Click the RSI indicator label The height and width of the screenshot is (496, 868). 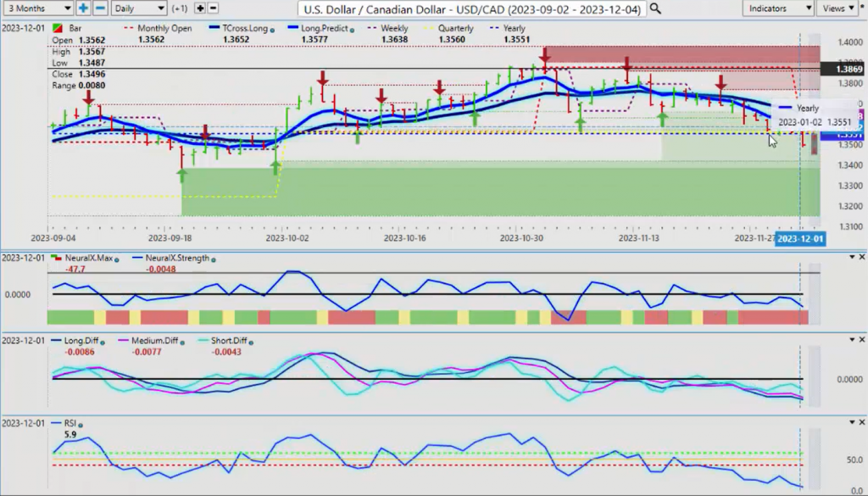click(x=70, y=423)
